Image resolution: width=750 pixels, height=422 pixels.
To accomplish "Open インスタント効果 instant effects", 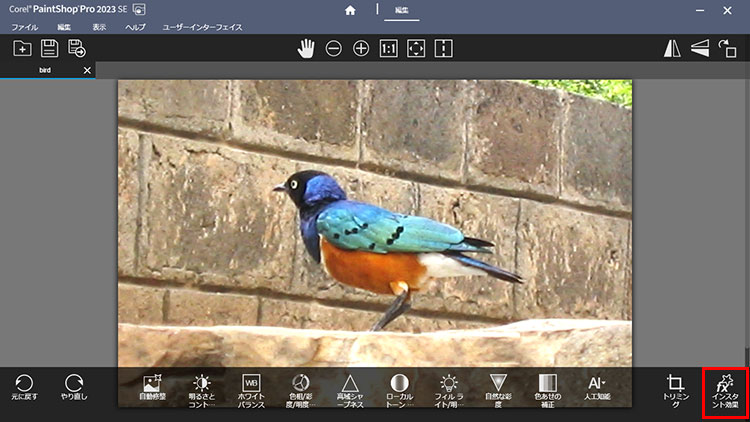I will point(724,389).
